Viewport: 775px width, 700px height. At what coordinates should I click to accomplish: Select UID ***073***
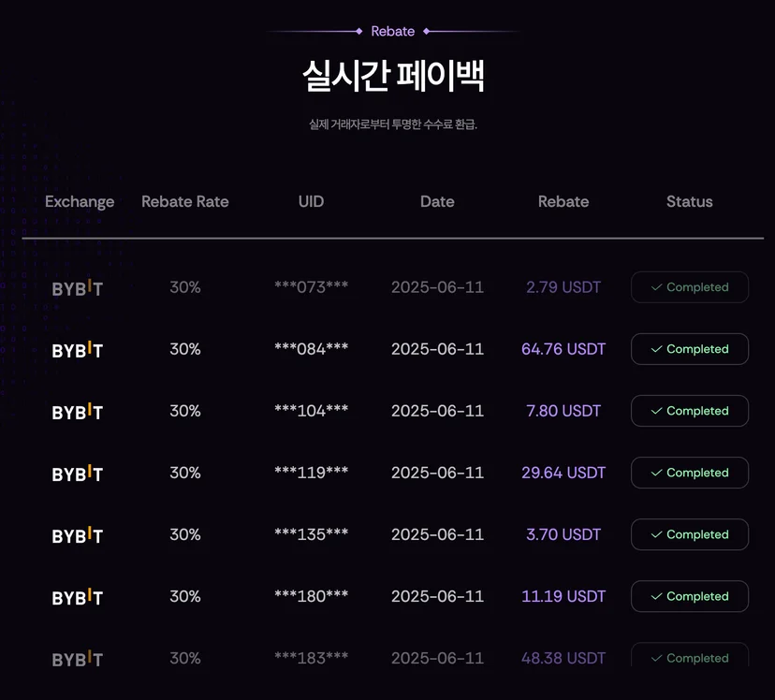pos(312,286)
